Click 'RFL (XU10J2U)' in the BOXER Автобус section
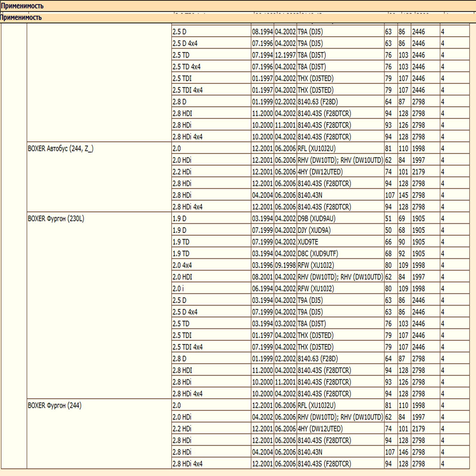Viewport: 476px width, 476px height. 317,148
